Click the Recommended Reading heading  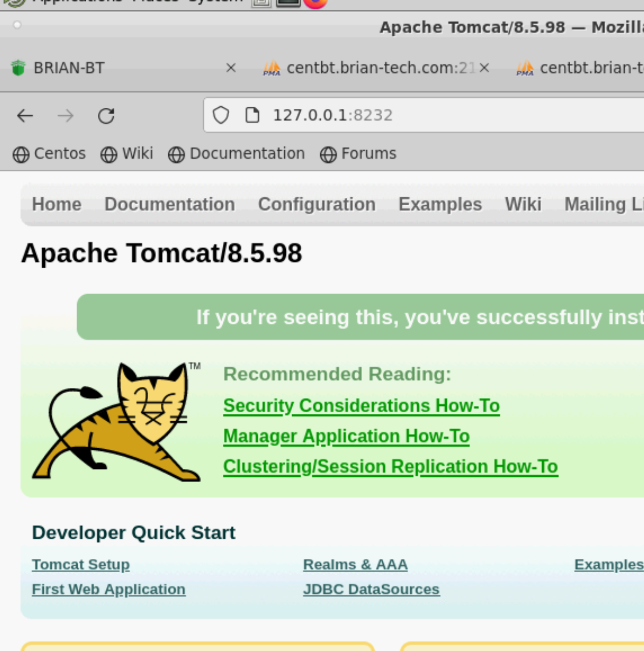(x=337, y=374)
